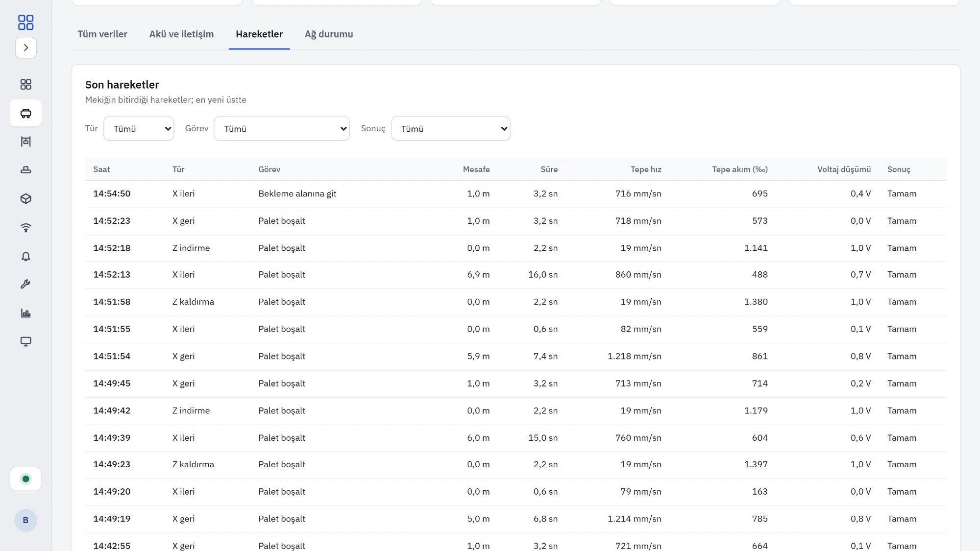Click the Tepe hız column header
Viewport: 980px width, 551px height.
point(646,169)
